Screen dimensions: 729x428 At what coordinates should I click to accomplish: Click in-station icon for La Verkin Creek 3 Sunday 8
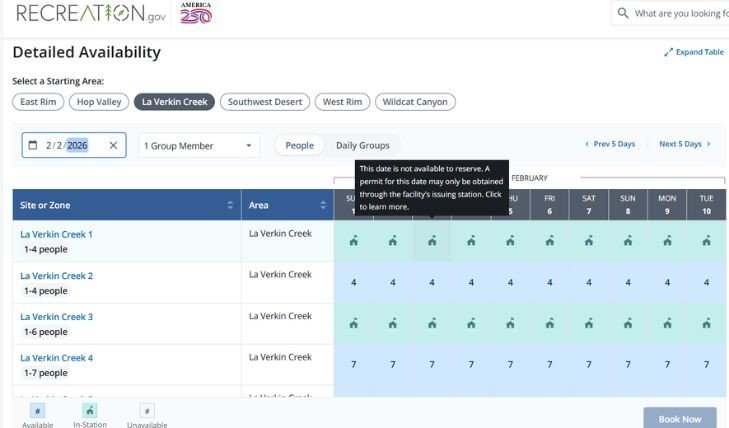pos(627,323)
